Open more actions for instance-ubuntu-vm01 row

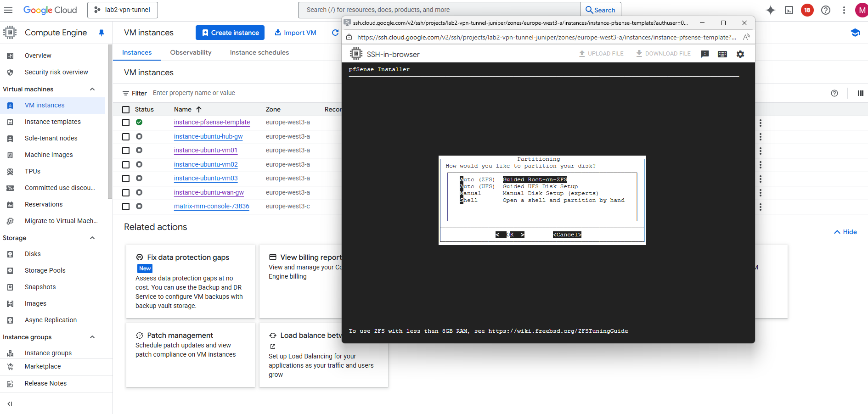[x=761, y=151]
